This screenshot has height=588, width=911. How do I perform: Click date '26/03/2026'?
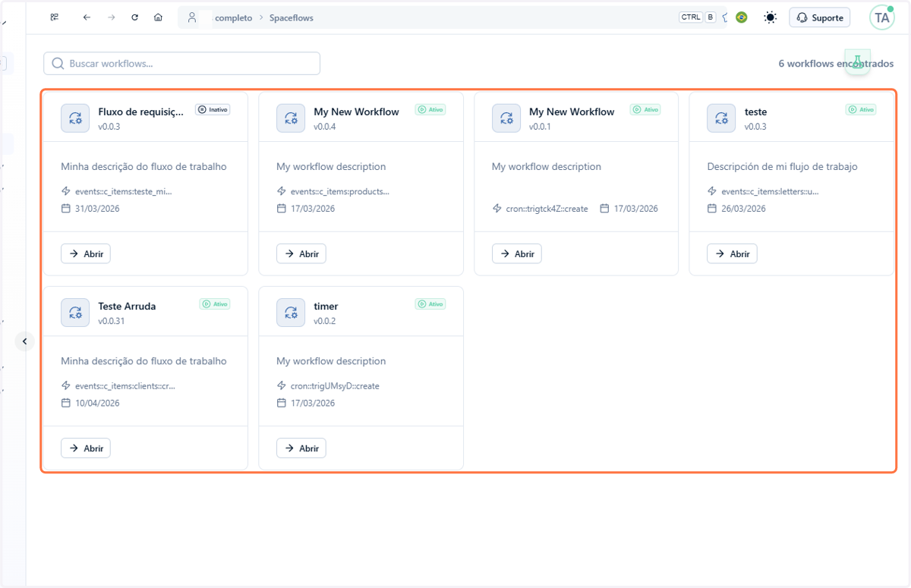(743, 209)
